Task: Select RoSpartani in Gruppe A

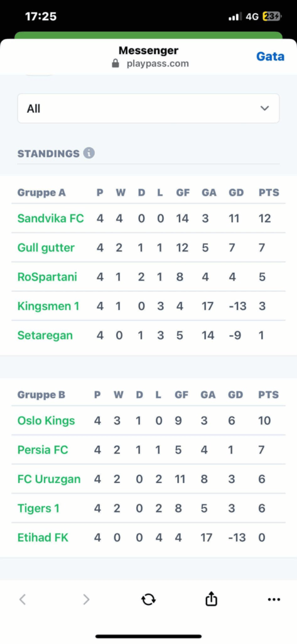Action: point(47,277)
